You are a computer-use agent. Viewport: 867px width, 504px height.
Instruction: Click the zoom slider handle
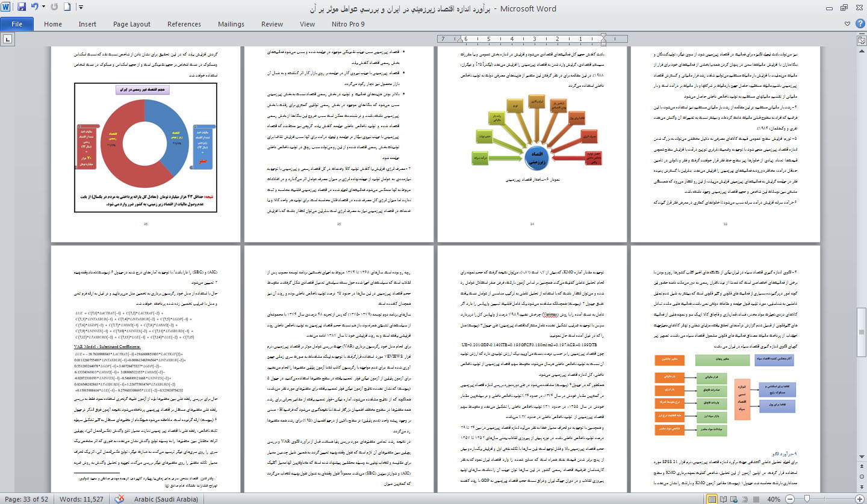pos(807,499)
